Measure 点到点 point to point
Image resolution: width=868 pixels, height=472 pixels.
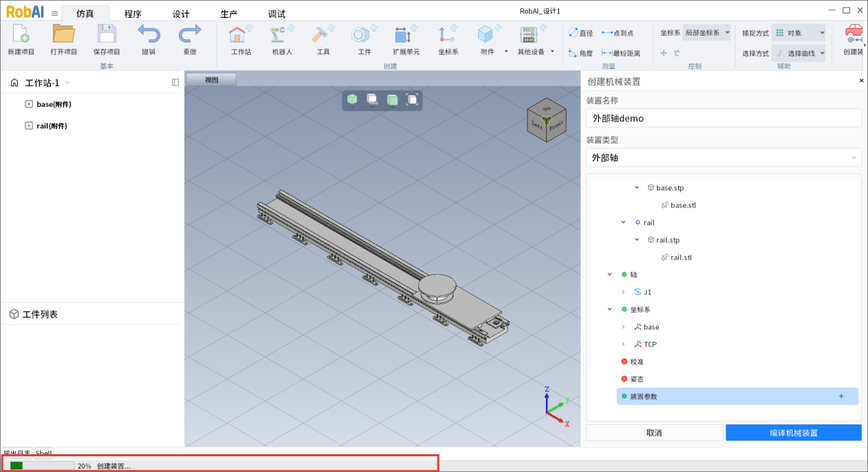[617, 33]
